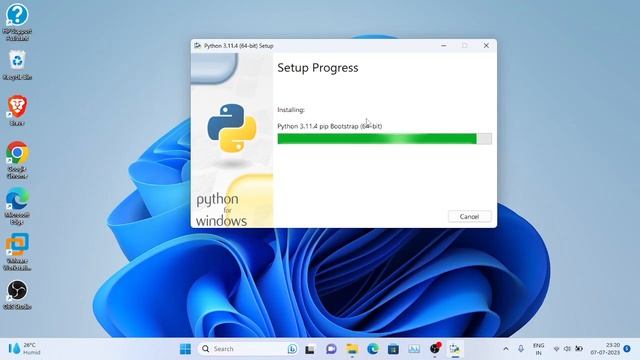Click the installer icon in the title bar
The height and width of the screenshot is (360, 640).
point(198,46)
